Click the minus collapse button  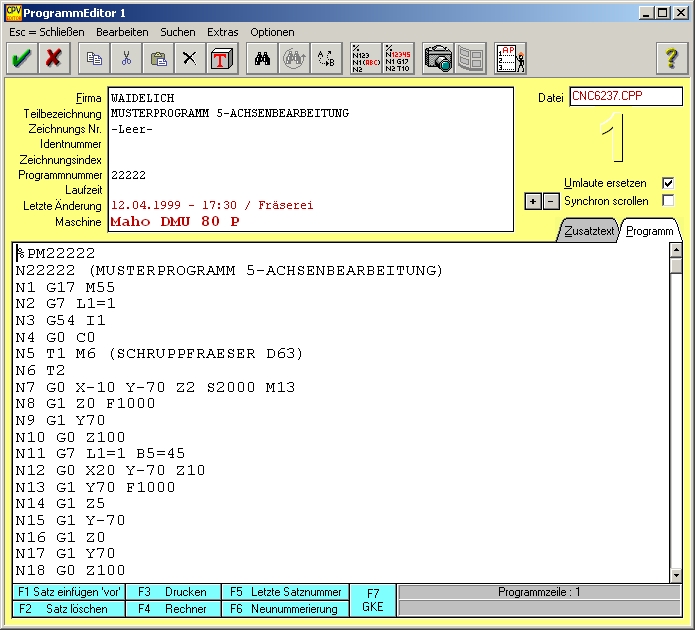(x=549, y=201)
